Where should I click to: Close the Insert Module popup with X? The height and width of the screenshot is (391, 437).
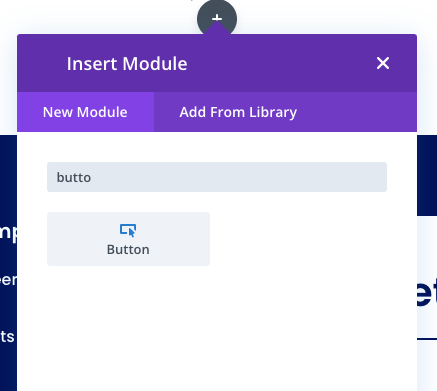pyautogui.click(x=383, y=63)
